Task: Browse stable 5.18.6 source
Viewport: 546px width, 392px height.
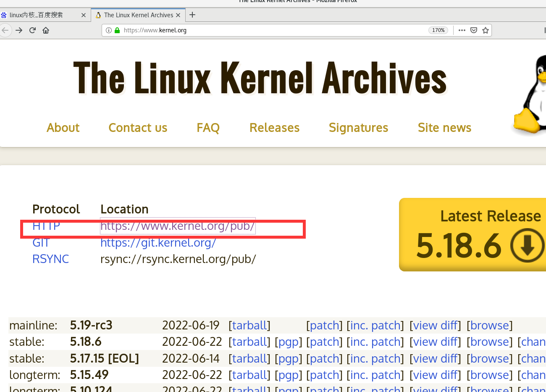Action: (490, 342)
